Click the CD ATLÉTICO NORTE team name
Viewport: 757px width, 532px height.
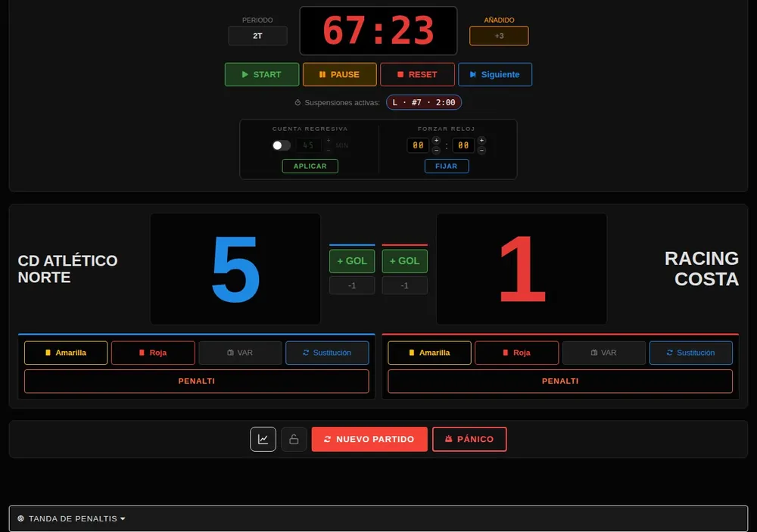[67, 269]
